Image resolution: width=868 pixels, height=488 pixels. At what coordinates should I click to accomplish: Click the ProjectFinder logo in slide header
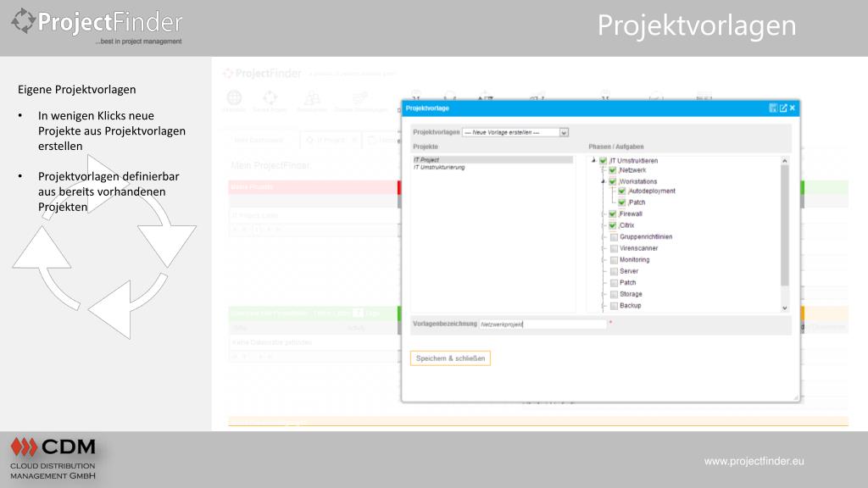(x=97, y=26)
